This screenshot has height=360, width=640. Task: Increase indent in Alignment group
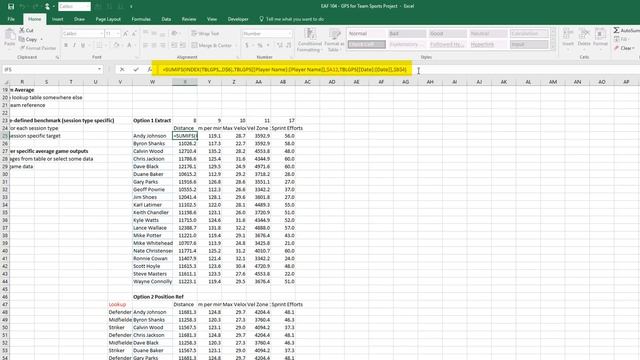coord(182,45)
